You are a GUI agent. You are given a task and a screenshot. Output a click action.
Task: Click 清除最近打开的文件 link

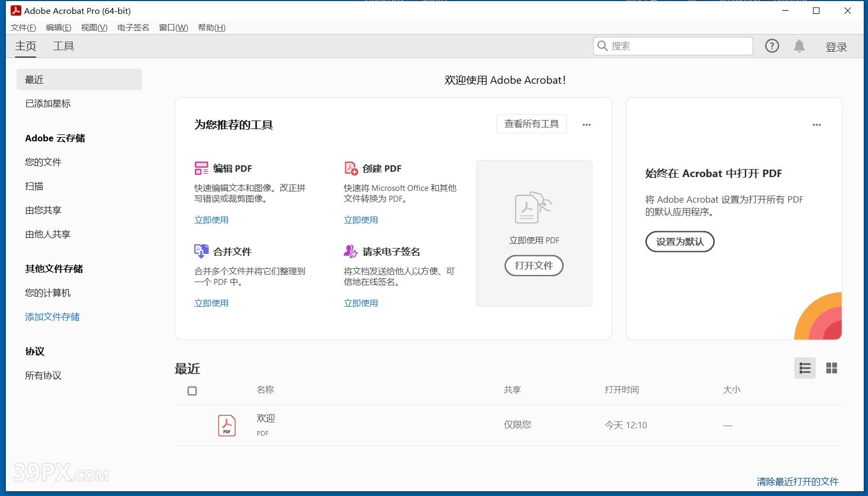click(798, 482)
